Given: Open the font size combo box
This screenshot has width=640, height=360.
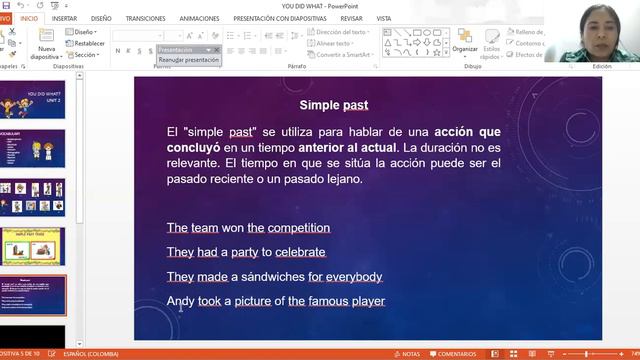Looking at the screenshot, I should click(173, 36).
